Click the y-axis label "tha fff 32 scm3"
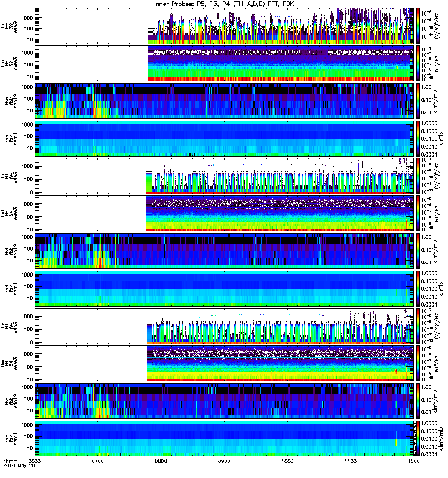This screenshot has height=478, width=448. [x=9, y=63]
